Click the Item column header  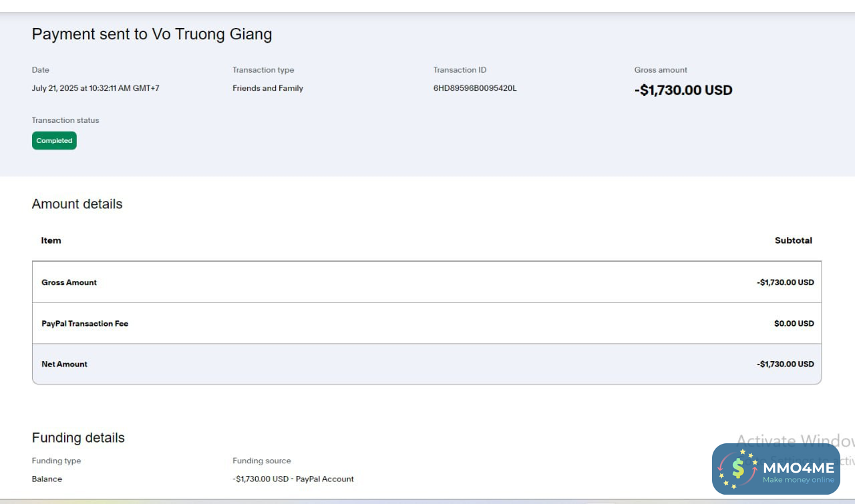pos(51,240)
